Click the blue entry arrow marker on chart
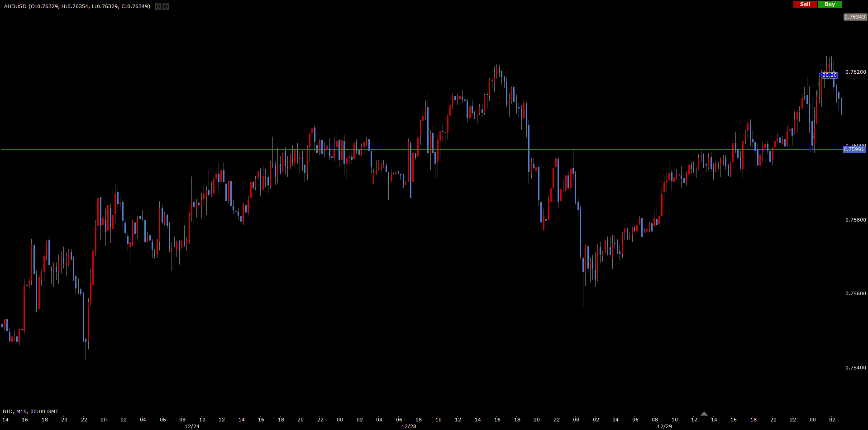Screen dimensions: 868x430 pos(811,149)
